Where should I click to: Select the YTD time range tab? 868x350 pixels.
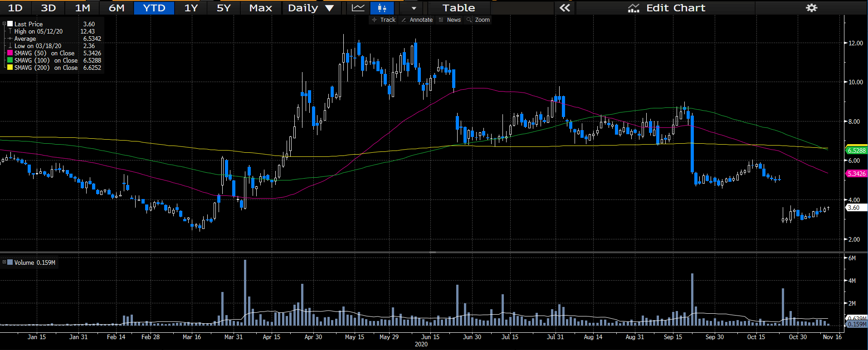[x=154, y=8]
